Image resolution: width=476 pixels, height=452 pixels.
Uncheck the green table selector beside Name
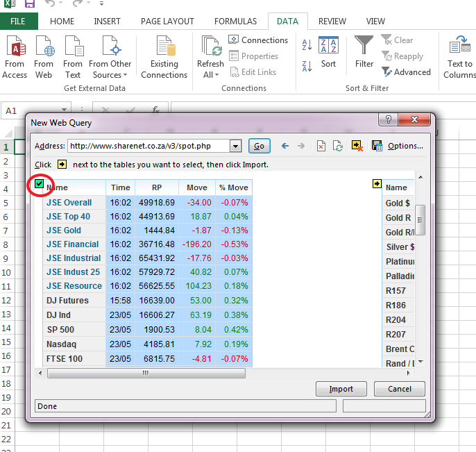pyautogui.click(x=39, y=184)
